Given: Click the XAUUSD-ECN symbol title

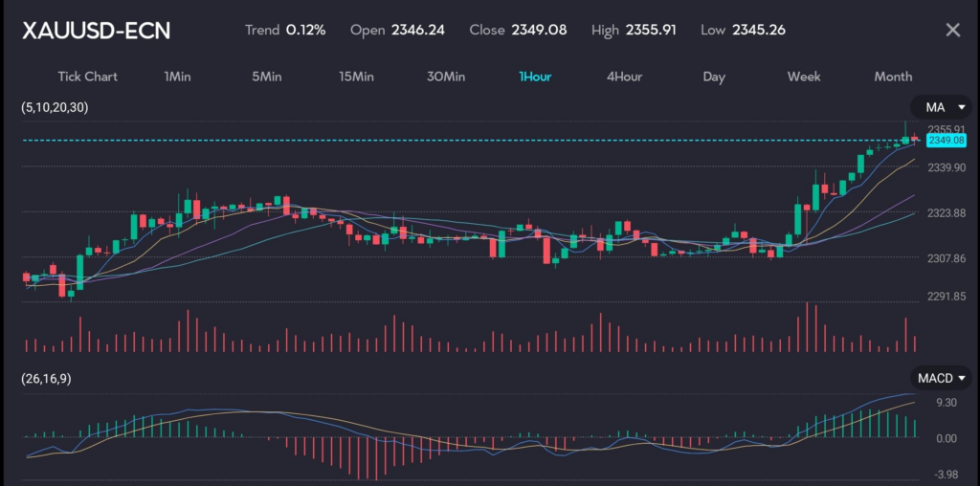Looking at the screenshot, I should pos(96,30).
